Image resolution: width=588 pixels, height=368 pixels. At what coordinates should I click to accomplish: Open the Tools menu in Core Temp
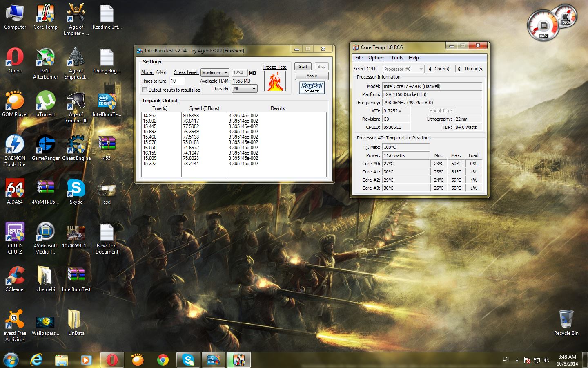(397, 58)
